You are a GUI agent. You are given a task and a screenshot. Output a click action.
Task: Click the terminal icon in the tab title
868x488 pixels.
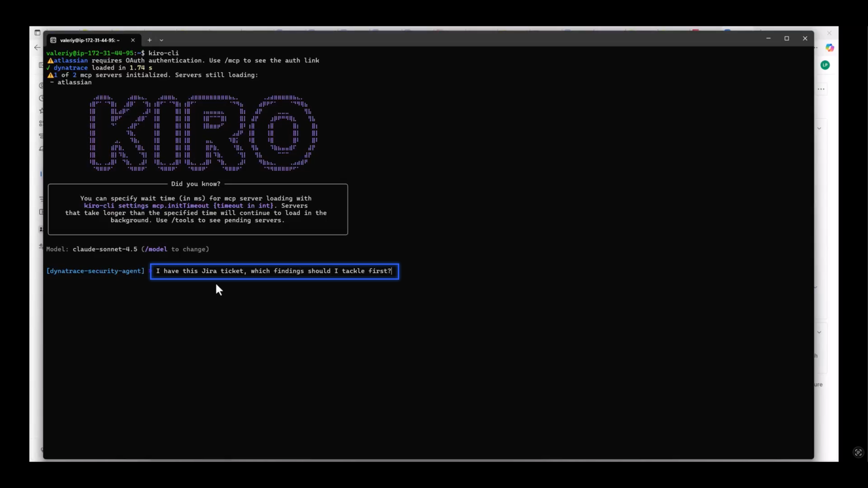tap(53, 40)
